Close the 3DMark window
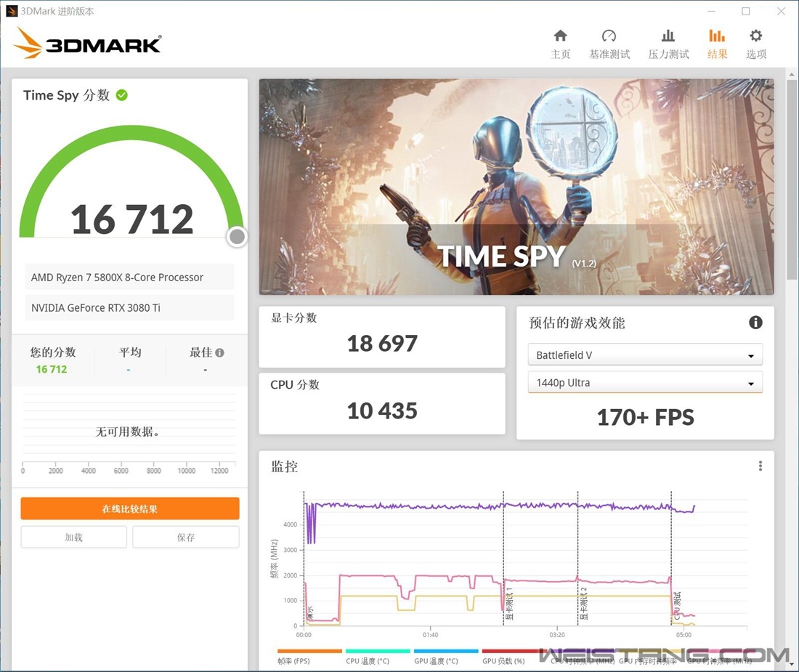This screenshot has height=672, width=799. [x=781, y=11]
